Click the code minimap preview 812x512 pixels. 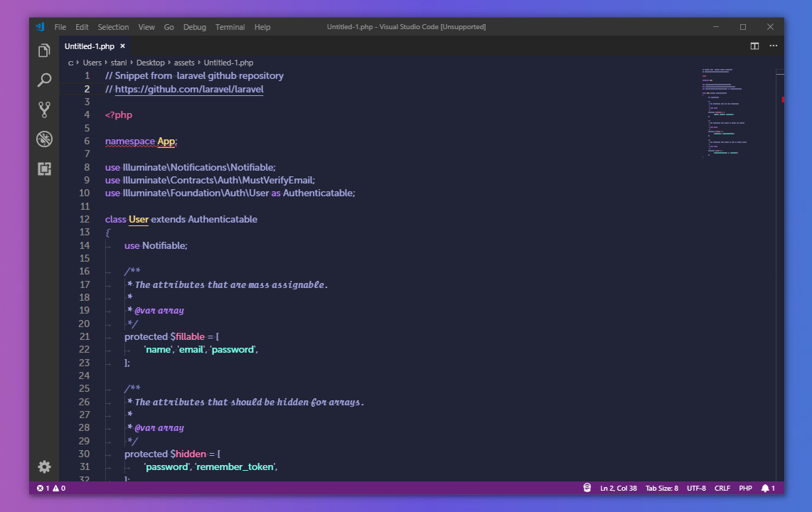(x=725, y=112)
